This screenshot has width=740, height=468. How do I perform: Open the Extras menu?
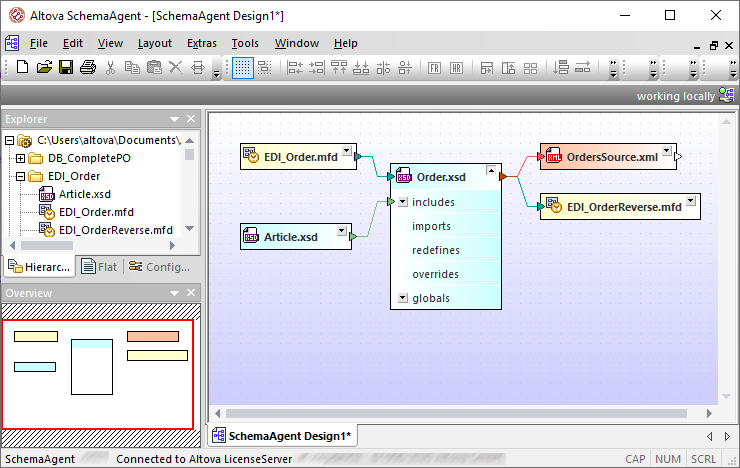(202, 43)
